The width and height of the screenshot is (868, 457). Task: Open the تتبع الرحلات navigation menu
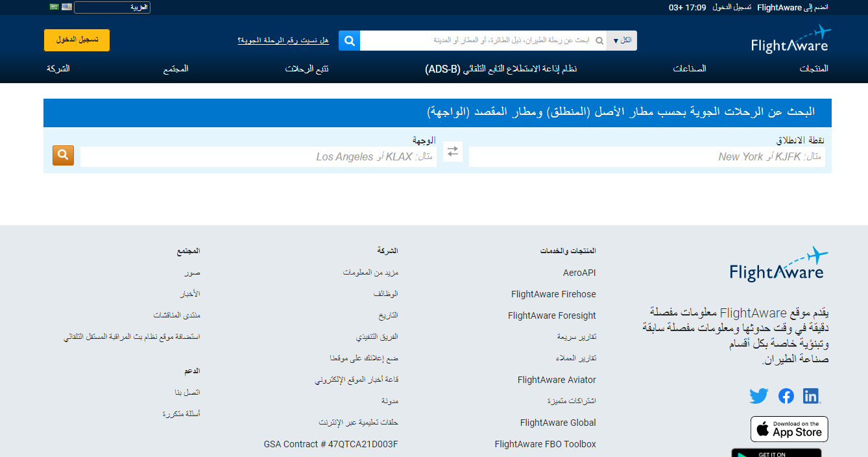pos(307,69)
